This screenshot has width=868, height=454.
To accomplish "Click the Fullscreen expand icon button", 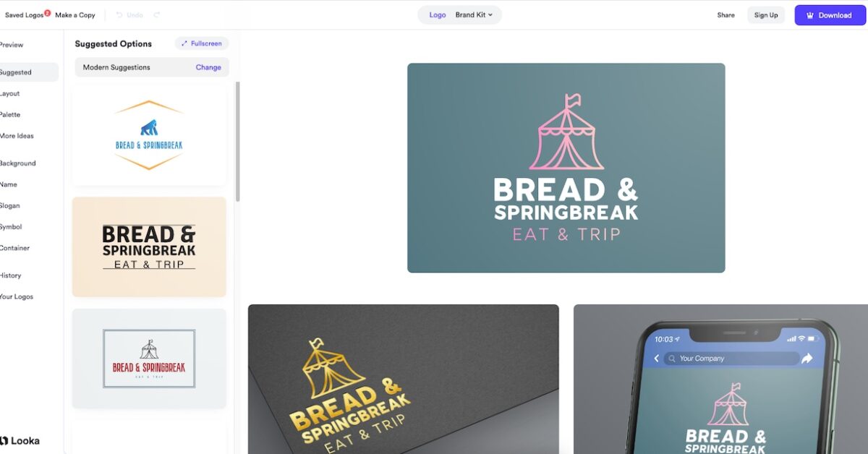I will click(202, 44).
